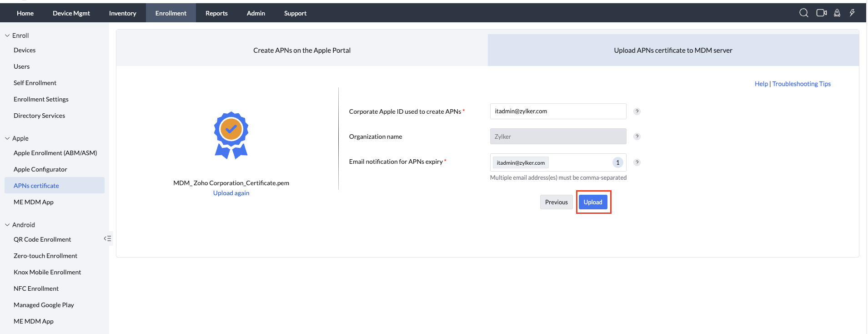Click the certificate badge image
Image resolution: width=868 pixels, height=334 pixels.
click(231, 135)
